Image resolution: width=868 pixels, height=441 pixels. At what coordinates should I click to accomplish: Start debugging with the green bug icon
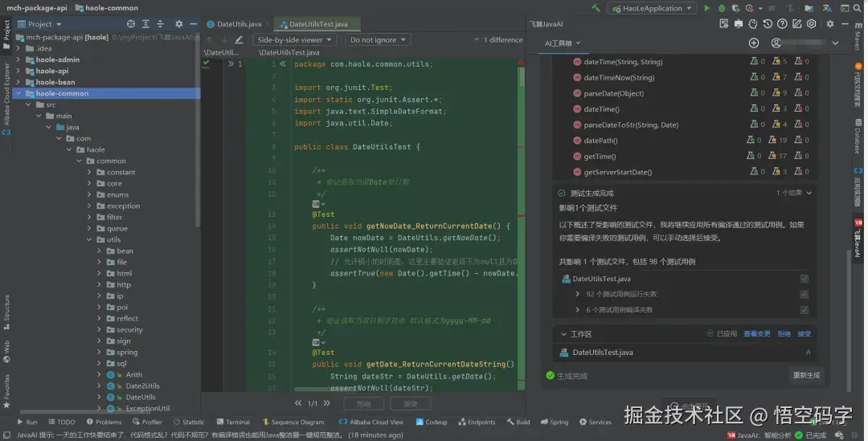point(721,8)
